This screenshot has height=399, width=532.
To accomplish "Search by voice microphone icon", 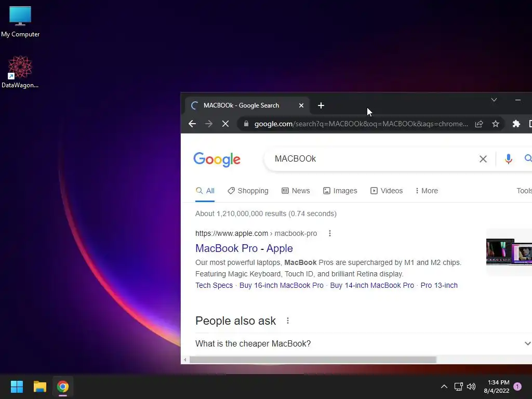I will click(508, 159).
